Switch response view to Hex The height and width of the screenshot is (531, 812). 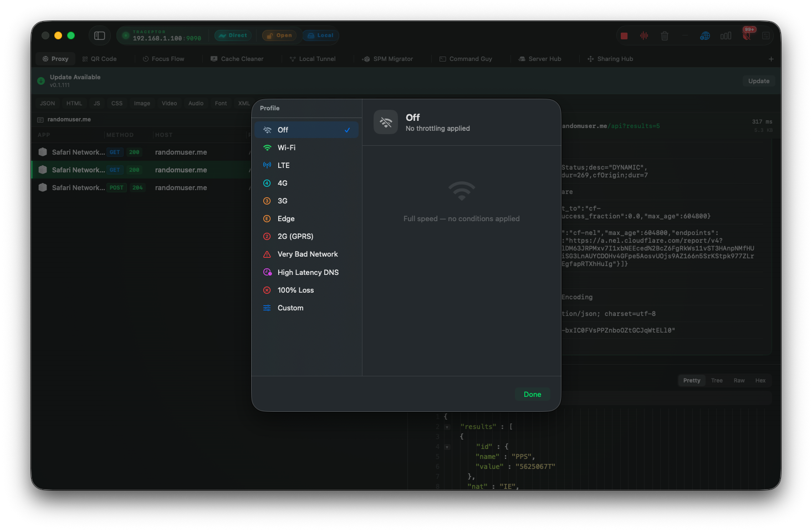pyautogui.click(x=760, y=380)
